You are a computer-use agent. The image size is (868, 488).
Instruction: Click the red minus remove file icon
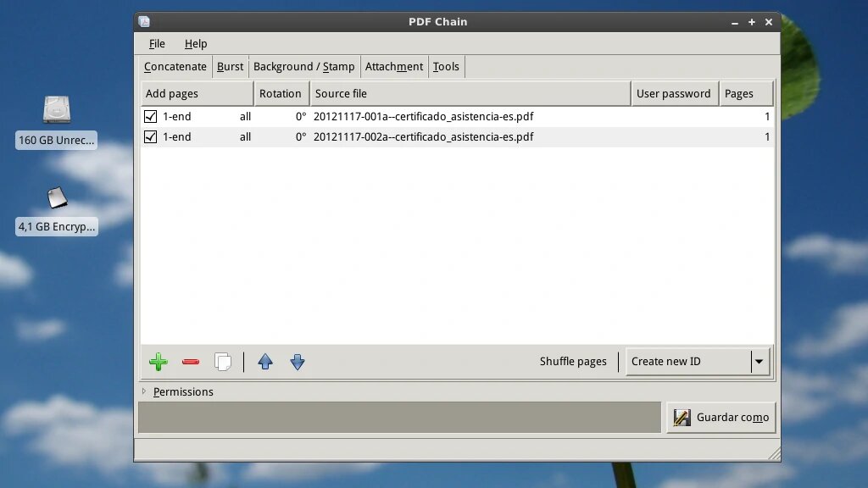(191, 362)
